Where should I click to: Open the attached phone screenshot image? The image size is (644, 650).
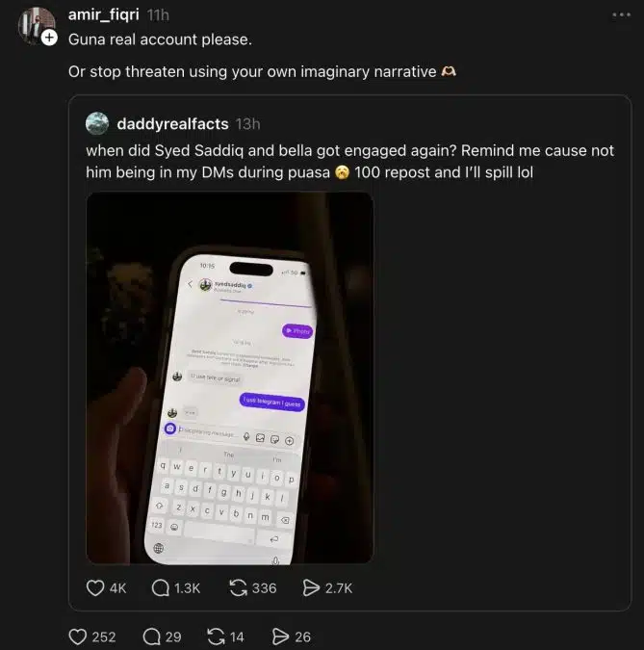229,377
